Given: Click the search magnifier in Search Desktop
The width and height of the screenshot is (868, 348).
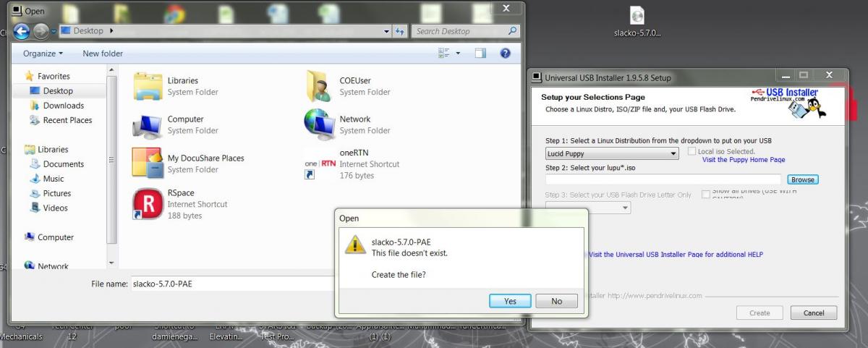Looking at the screenshot, I should pos(513,31).
